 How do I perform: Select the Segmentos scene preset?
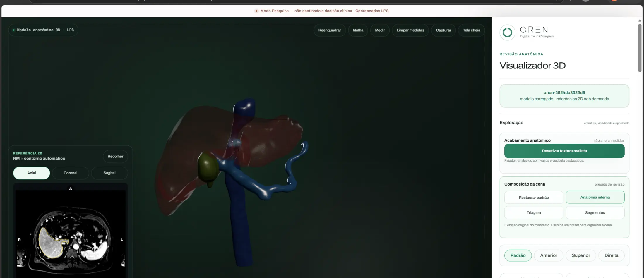click(x=595, y=213)
